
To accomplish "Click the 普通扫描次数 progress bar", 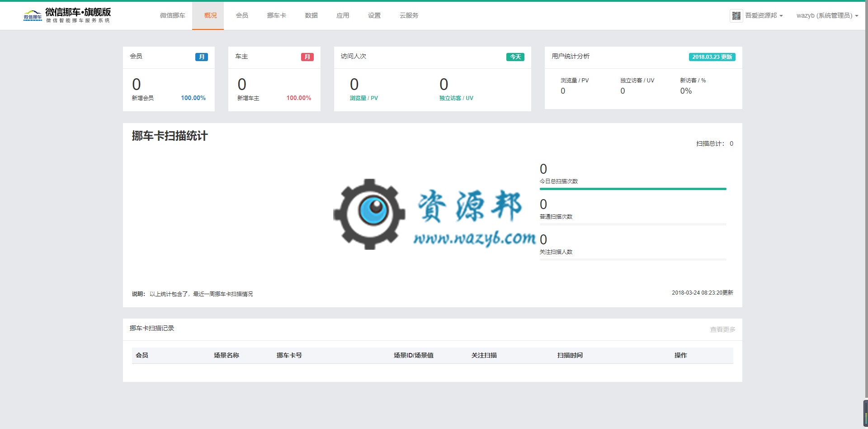I will (633, 224).
